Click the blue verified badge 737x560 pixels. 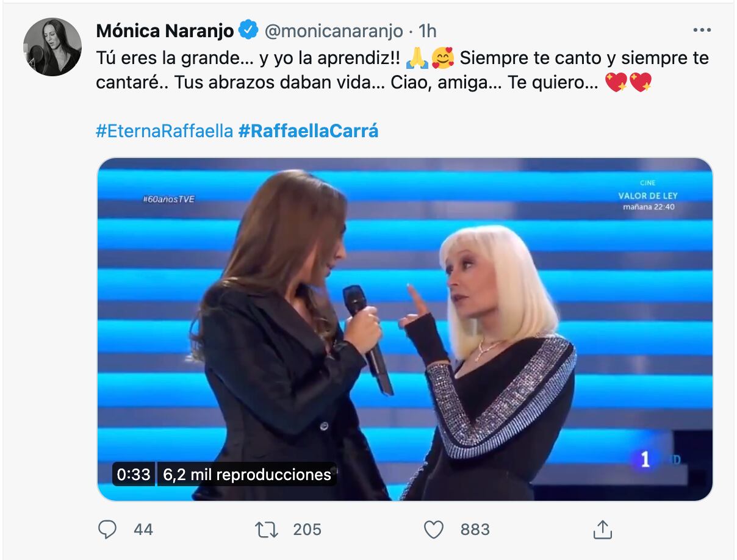249,30
